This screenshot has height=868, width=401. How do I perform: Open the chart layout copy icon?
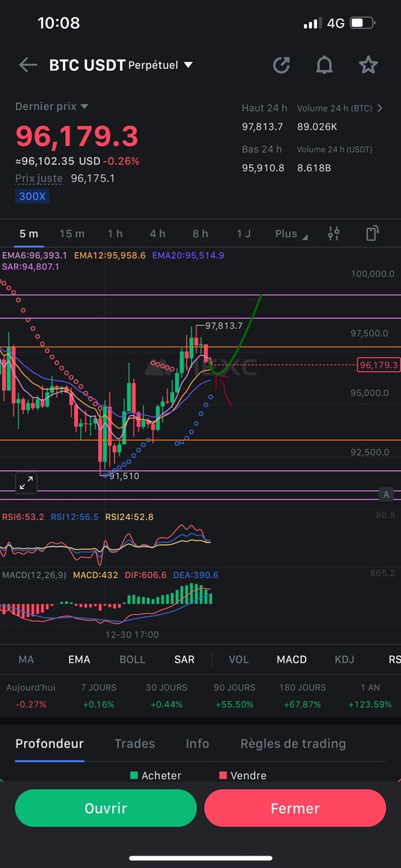[x=372, y=234]
